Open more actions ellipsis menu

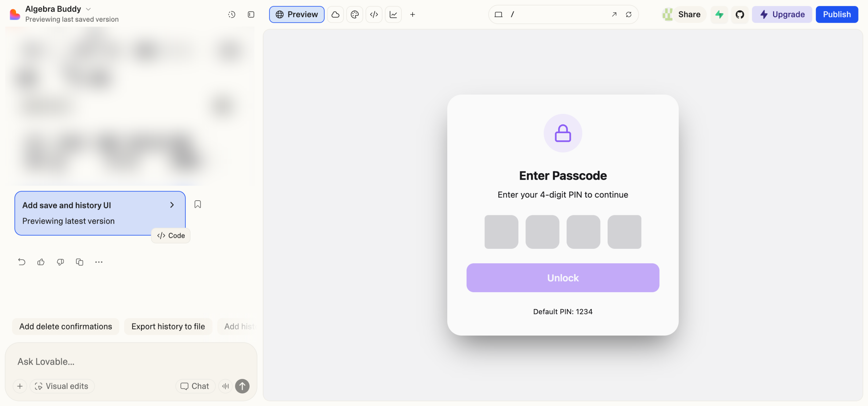click(x=99, y=262)
